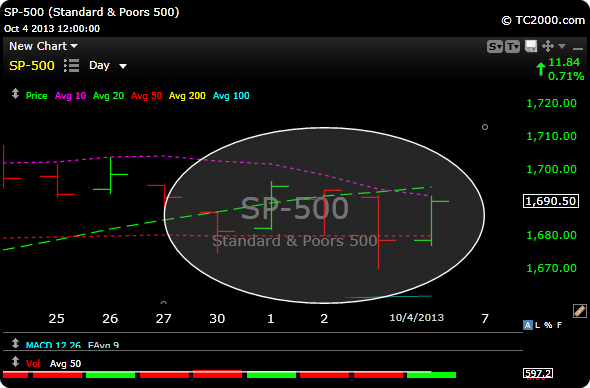Toggle percent scale % button
This screenshot has height=388, width=590.
pos(548,325)
